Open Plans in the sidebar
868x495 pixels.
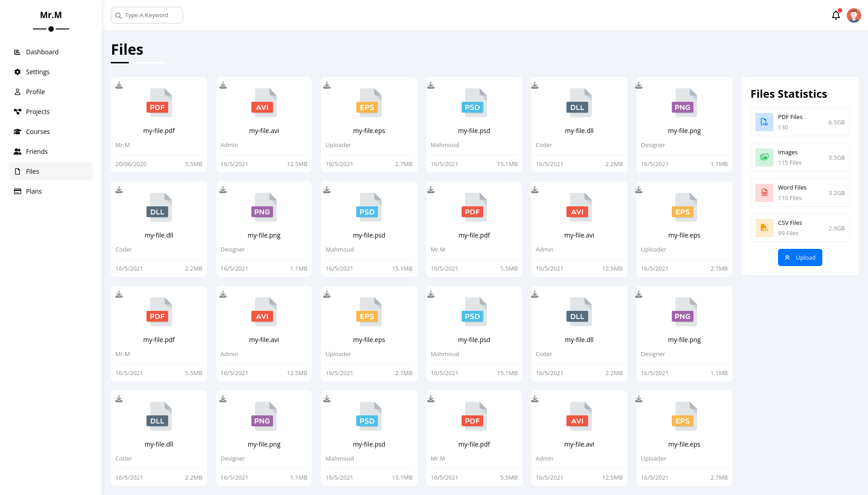33,191
